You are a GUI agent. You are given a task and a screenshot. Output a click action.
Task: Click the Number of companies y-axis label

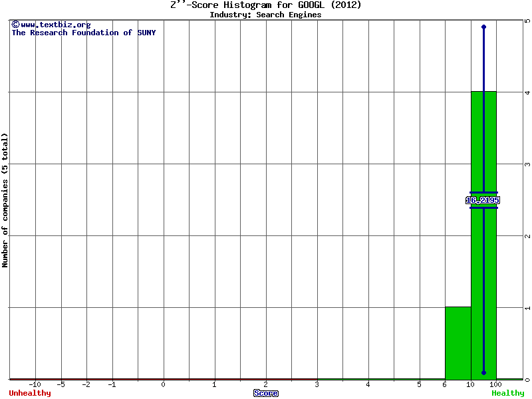click(5, 199)
